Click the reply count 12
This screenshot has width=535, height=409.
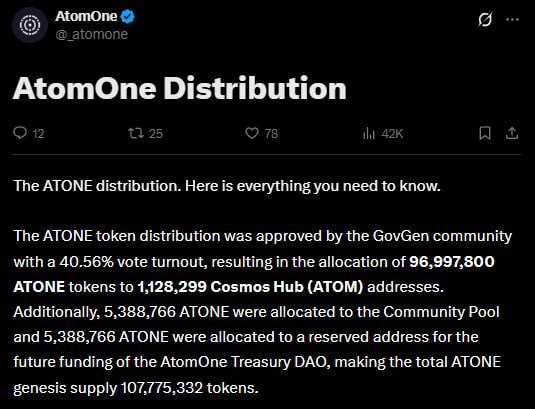click(39, 134)
